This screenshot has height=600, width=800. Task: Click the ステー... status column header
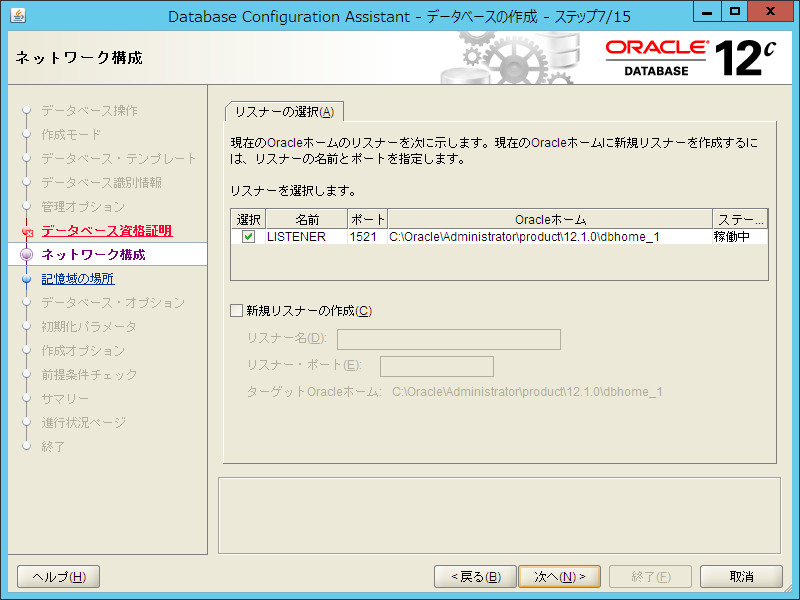pyautogui.click(x=740, y=219)
